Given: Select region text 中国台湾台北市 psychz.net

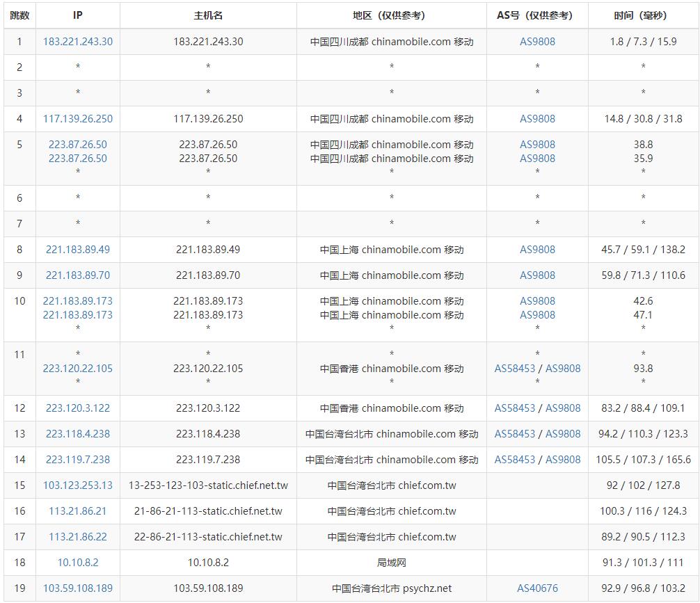Looking at the screenshot, I should click(x=392, y=588).
